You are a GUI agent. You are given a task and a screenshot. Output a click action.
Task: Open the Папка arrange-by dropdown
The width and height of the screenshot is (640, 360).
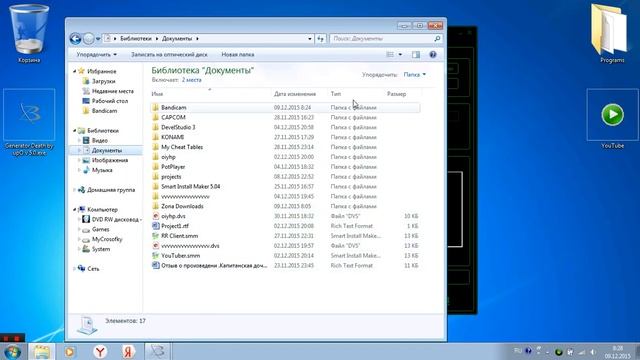click(x=414, y=75)
